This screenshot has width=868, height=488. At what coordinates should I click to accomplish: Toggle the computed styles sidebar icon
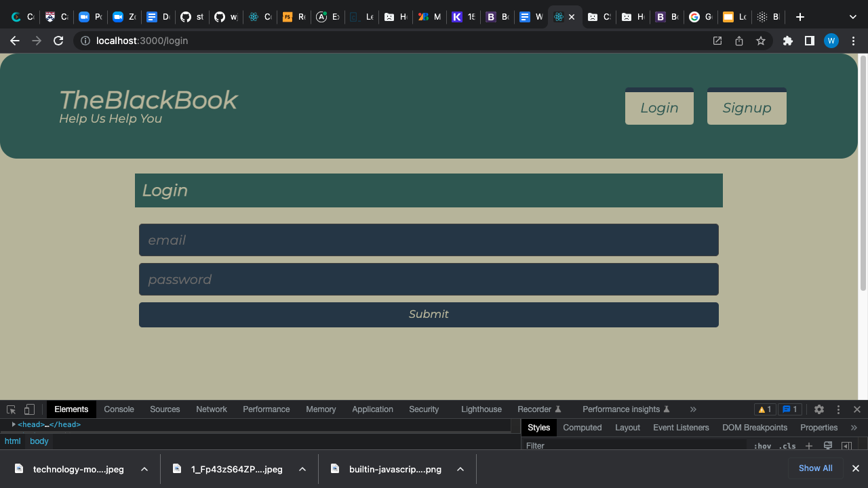[x=846, y=446]
